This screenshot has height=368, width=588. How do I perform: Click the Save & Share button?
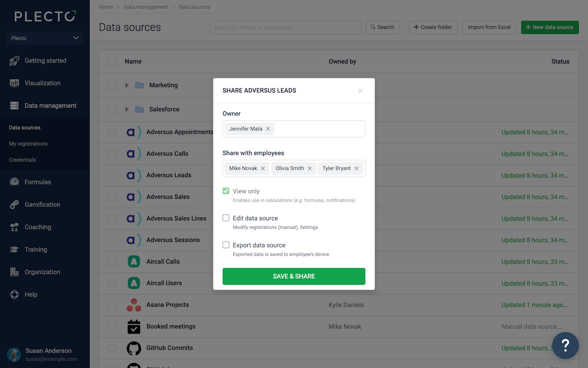tap(294, 276)
